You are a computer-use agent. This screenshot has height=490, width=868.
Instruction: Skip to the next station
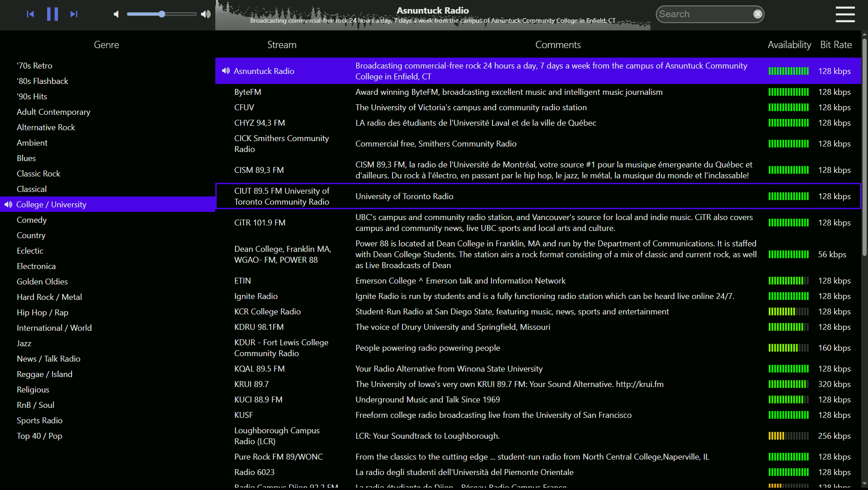(x=74, y=14)
